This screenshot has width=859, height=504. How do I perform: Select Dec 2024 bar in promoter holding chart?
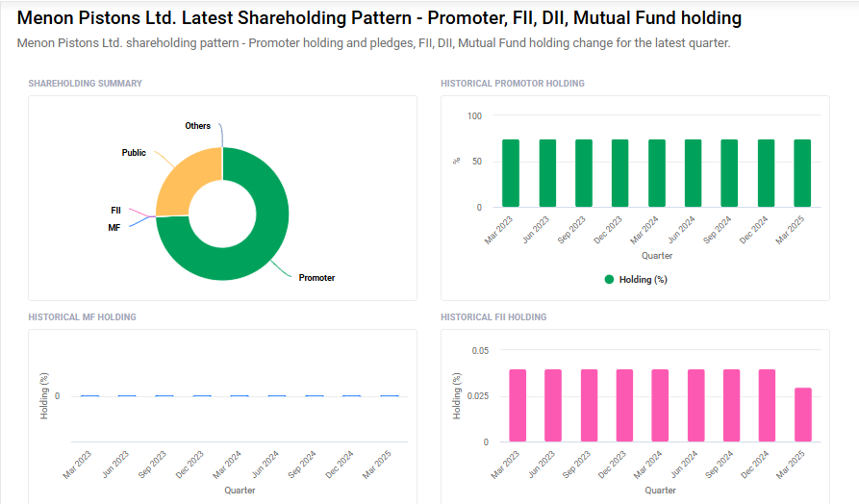(766, 173)
